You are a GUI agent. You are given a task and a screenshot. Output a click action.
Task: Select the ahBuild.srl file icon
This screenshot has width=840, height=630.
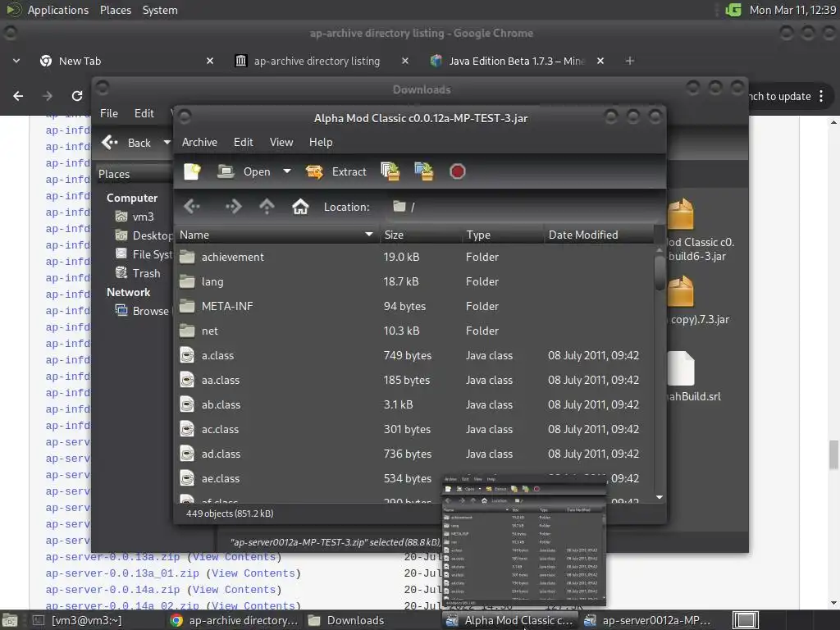[x=681, y=368]
